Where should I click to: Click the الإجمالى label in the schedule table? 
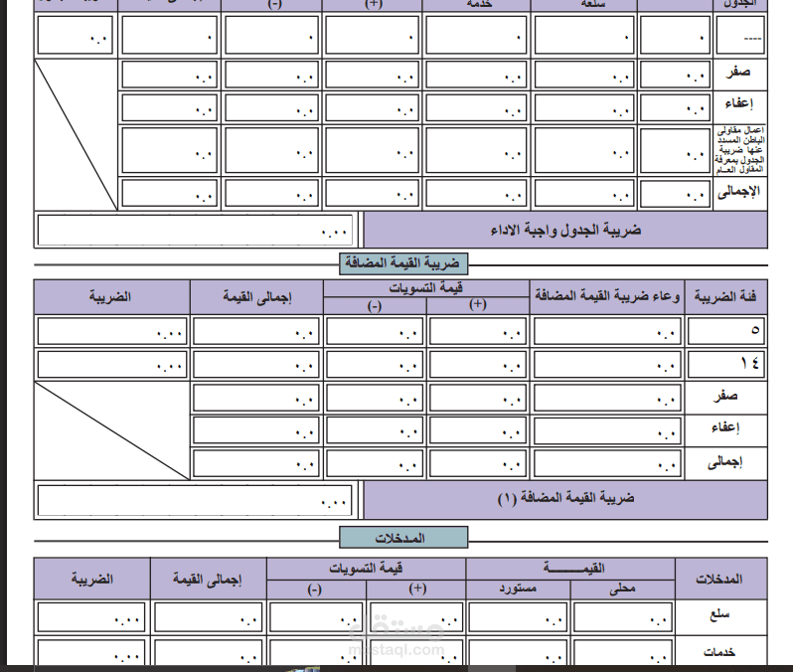pyautogui.click(x=739, y=192)
